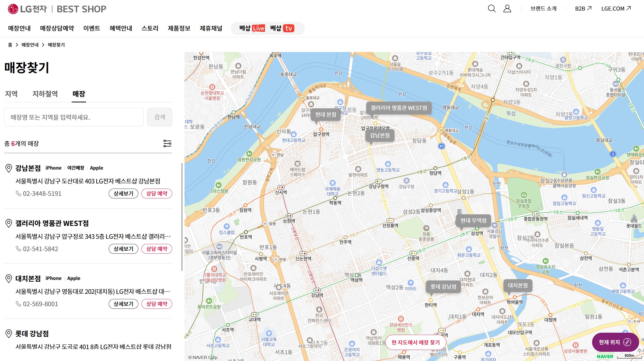The image size is (644, 361).
Task: Click 상담 예약 for 갤러리아 명품관 WEST점
Action: [x=157, y=249]
